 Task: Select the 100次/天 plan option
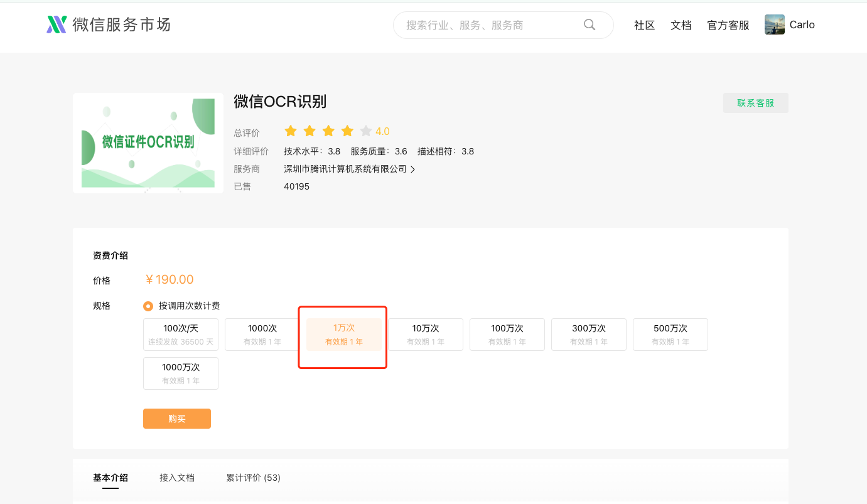coord(181,335)
